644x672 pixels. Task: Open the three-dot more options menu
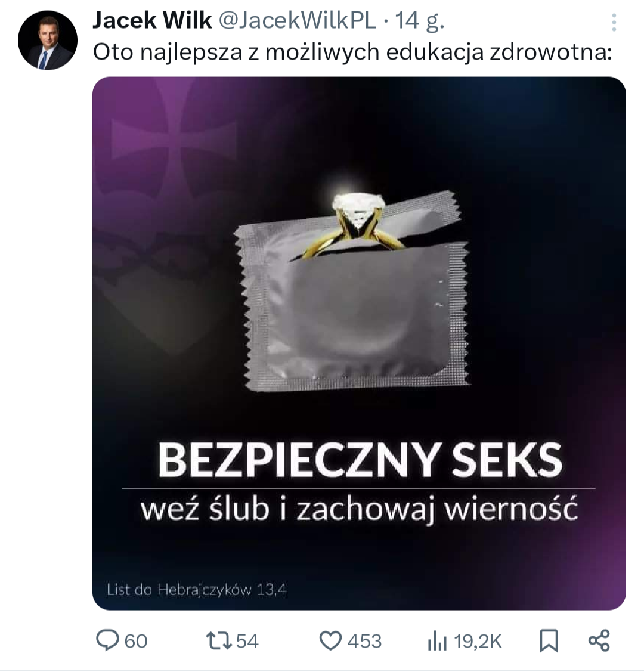click(614, 22)
